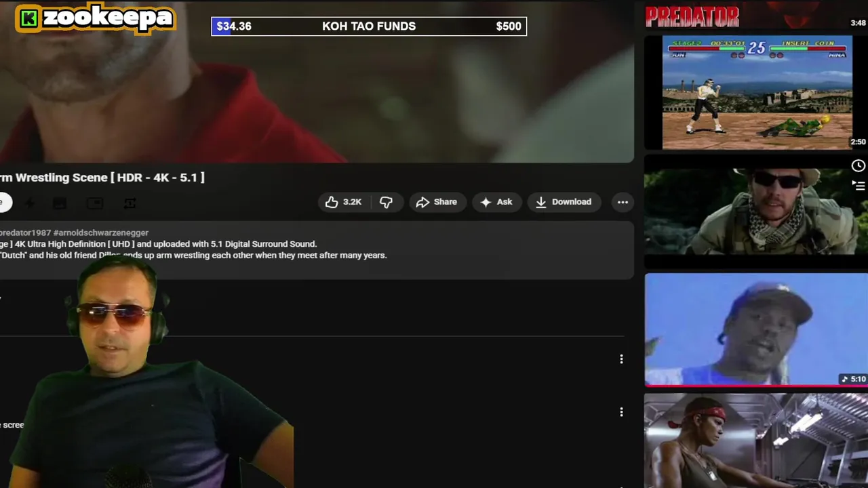Open upper comment options three-dot menu
Screen dimensions: 868x488
(621, 359)
